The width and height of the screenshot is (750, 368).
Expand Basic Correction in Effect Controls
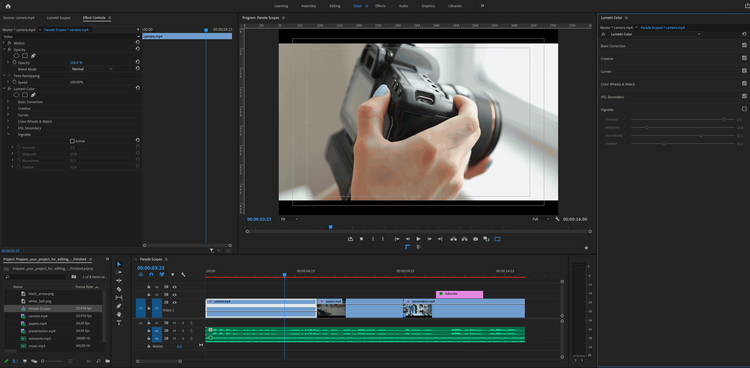click(8, 101)
